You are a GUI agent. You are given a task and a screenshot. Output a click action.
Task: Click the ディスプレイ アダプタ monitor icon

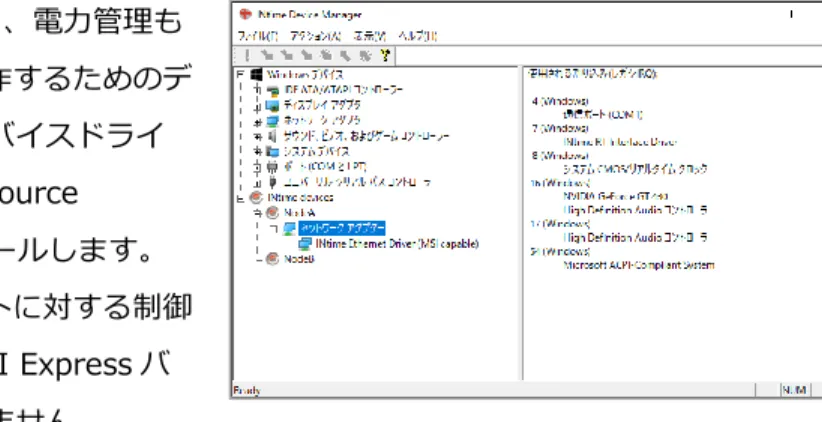pyautogui.click(x=272, y=105)
